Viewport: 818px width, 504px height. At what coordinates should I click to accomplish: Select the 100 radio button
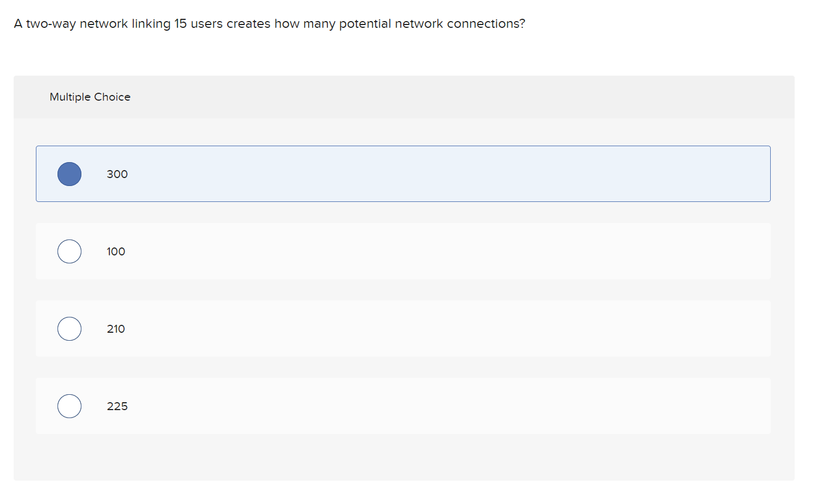pyautogui.click(x=69, y=251)
